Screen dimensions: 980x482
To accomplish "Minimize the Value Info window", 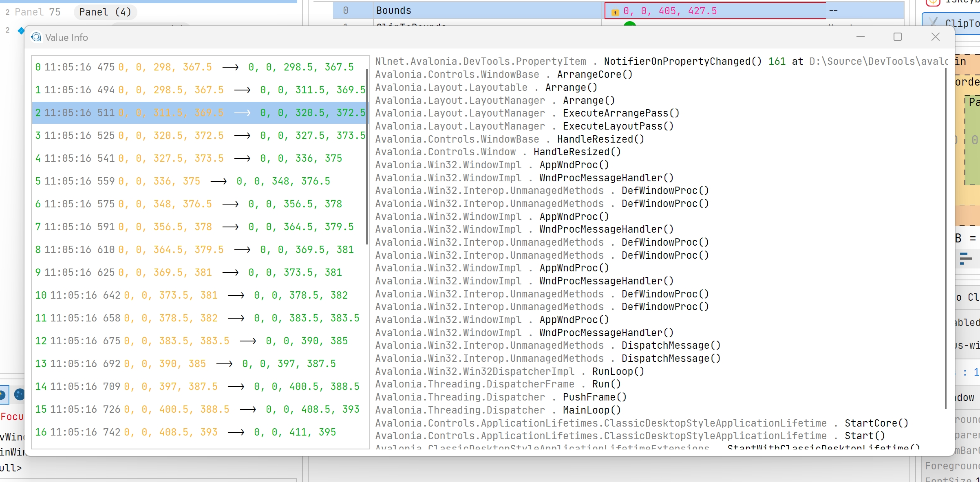I will [x=861, y=37].
